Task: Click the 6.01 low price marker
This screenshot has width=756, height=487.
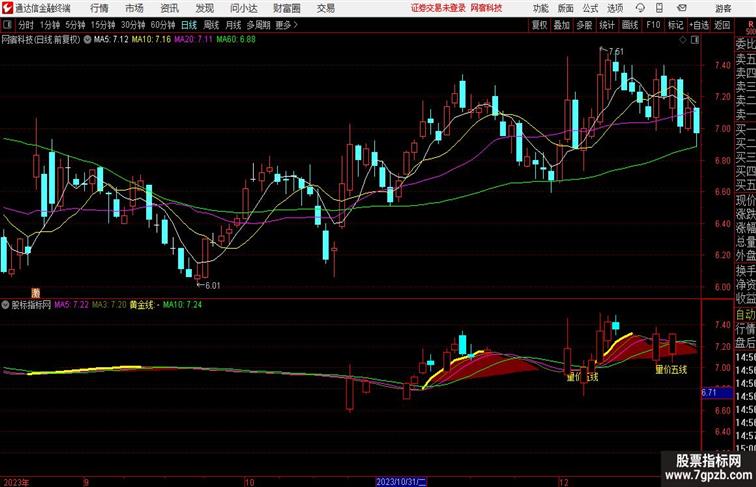Action: tap(212, 285)
